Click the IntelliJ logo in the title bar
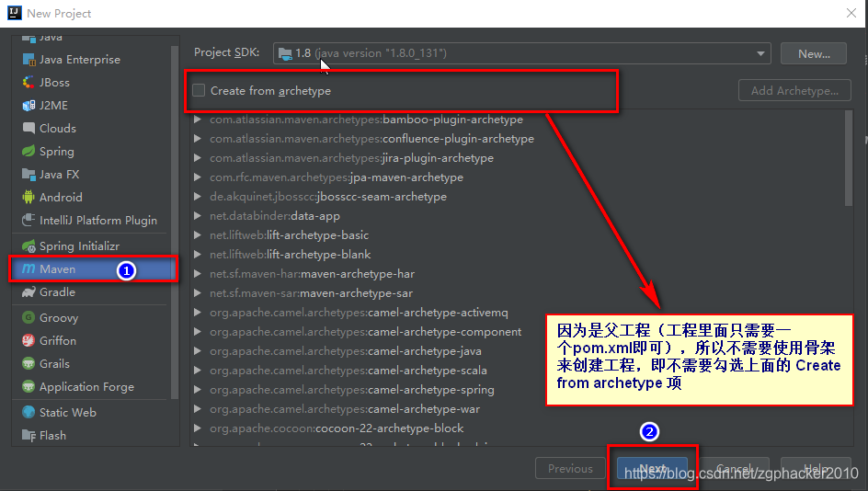The image size is (868, 491). 15,13
